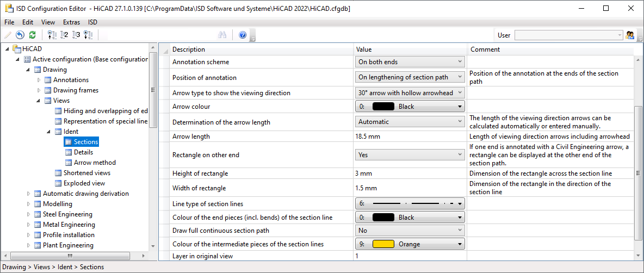Open the User dropdown field

pos(569,35)
